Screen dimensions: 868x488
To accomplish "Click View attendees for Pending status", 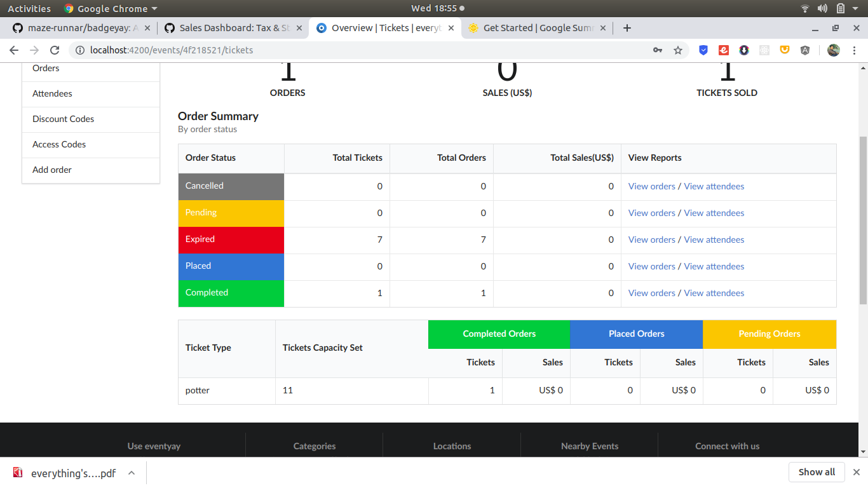I will point(714,213).
